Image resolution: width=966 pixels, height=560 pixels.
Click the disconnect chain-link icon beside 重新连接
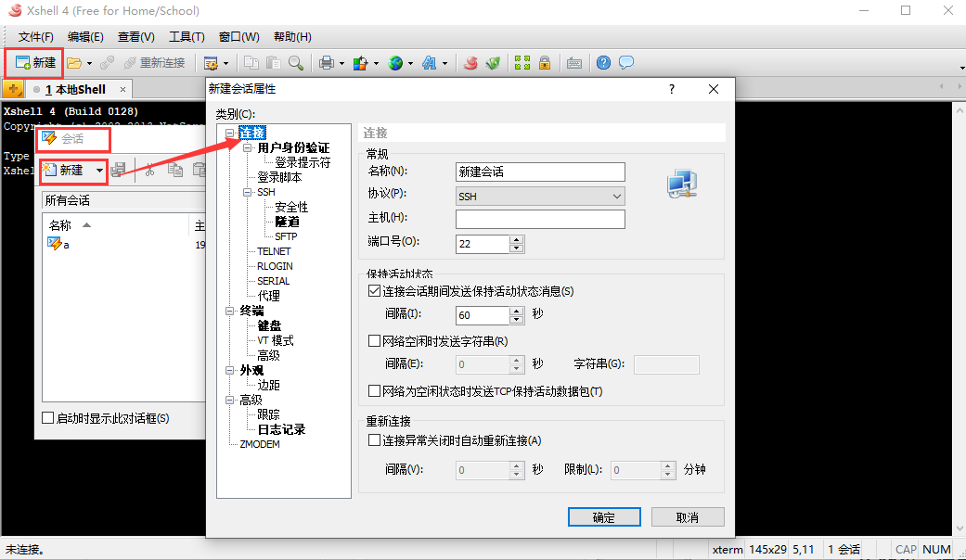(108, 63)
